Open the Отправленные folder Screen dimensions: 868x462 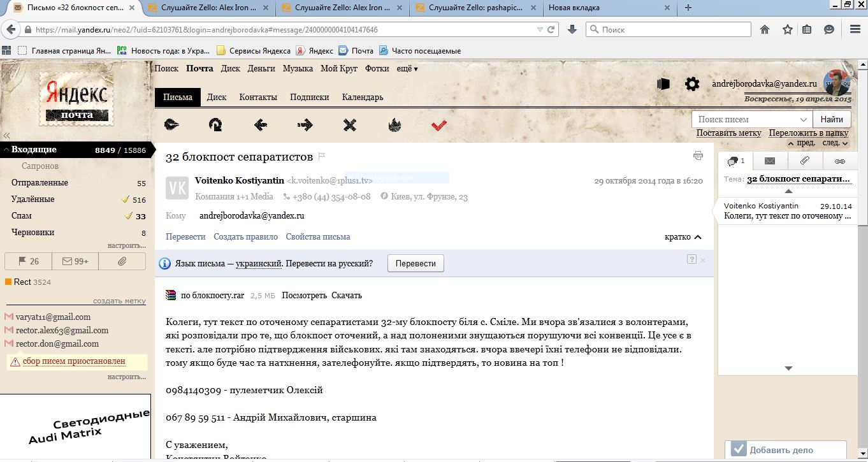pos(40,183)
